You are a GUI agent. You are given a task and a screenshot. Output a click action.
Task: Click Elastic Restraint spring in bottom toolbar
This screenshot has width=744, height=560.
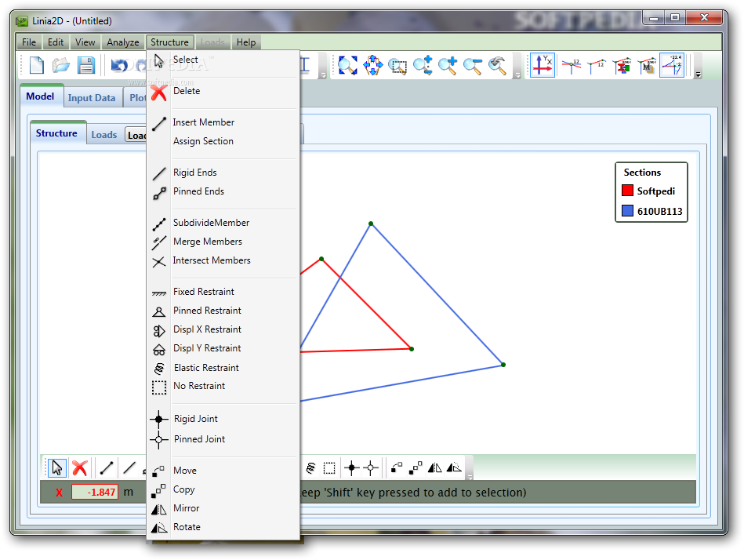[310, 468]
